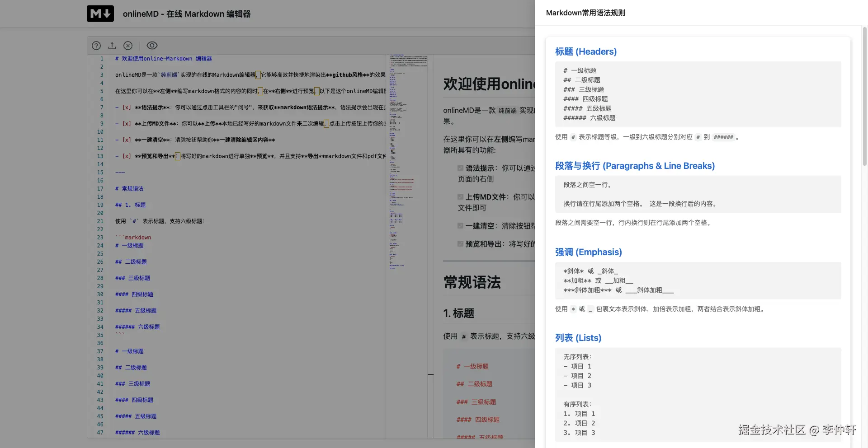Click the '```markdown' fence on editor line 23
The image size is (868, 448).
[x=133, y=238]
